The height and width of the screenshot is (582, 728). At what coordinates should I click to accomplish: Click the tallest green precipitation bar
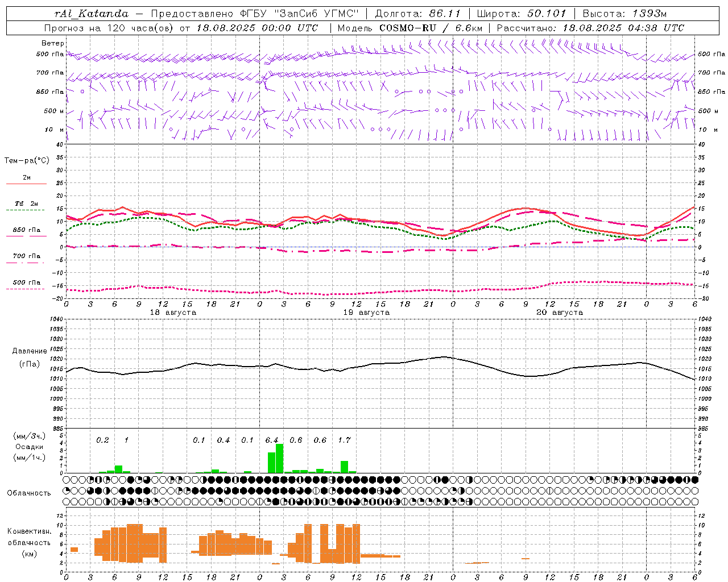tap(279, 458)
